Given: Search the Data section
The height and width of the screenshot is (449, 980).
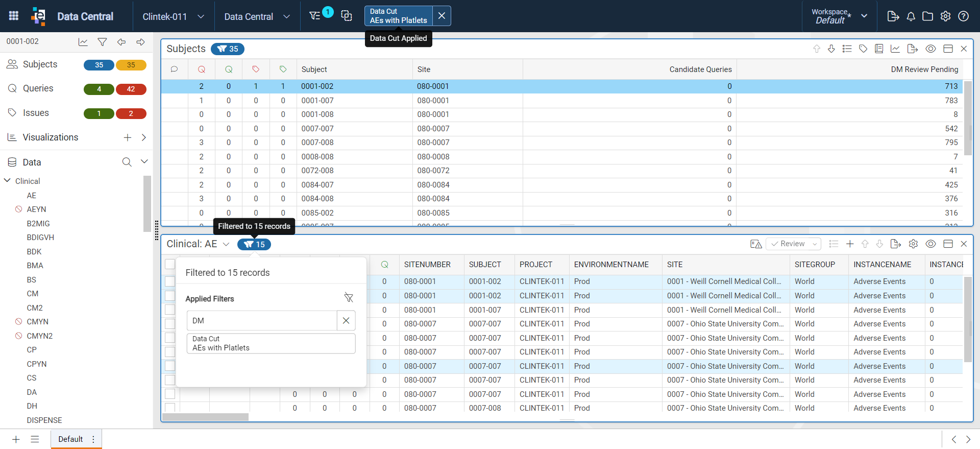Looking at the screenshot, I should [127, 162].
